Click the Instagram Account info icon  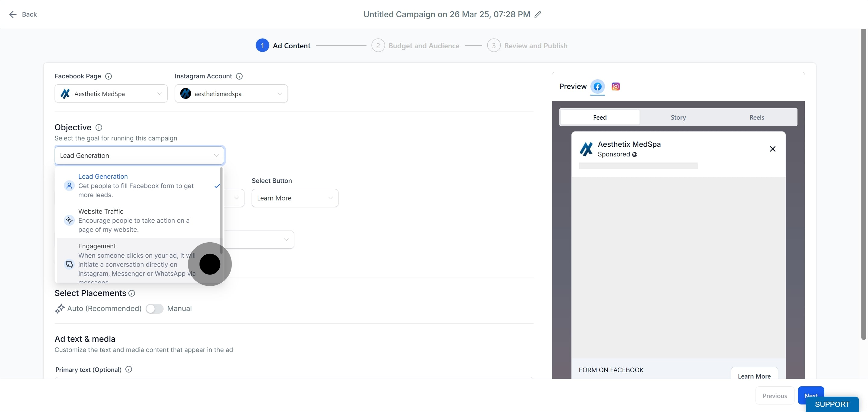[x=239, y=76]
